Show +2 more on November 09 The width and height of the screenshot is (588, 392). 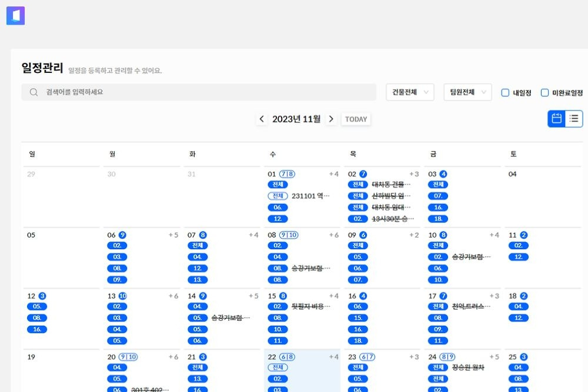(414, 235)
